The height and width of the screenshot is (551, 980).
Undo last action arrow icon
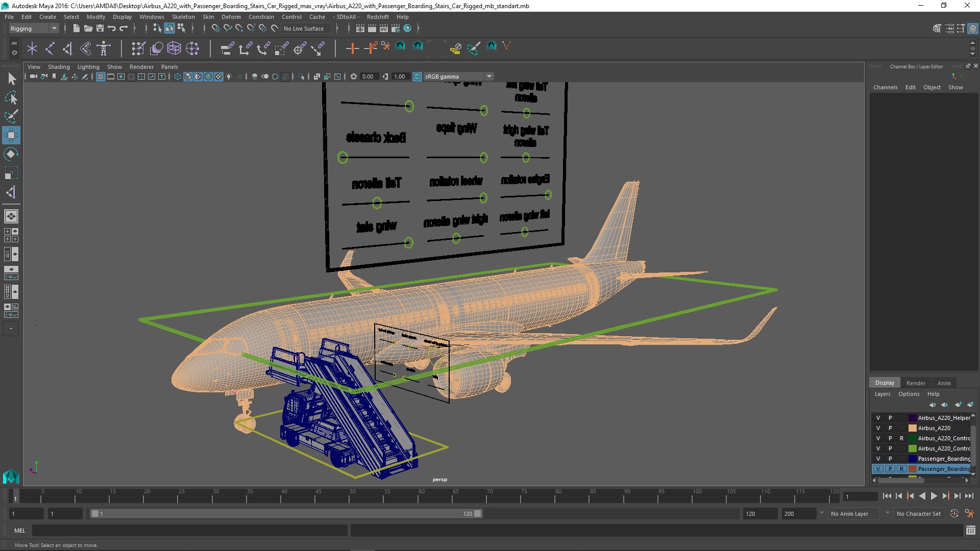112,29
